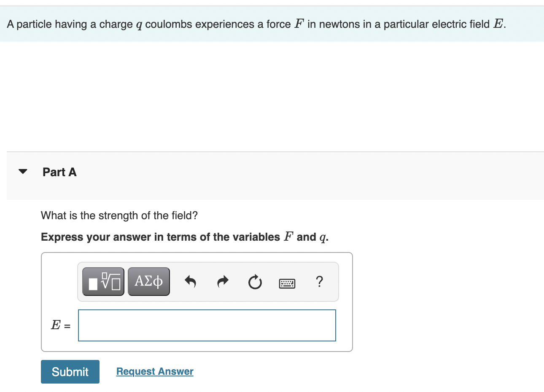This screenshot has height=392, width=544.
Task: Open keyboard shortcuts from the keyboard icon
Action: tap(287, 283)
